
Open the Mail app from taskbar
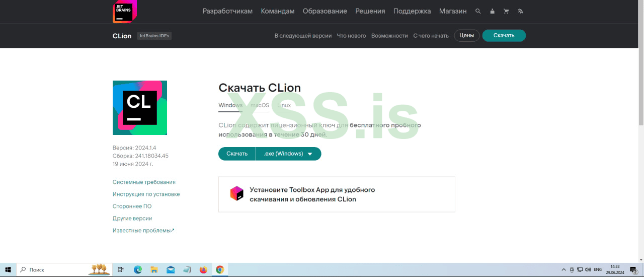pos(171,270)
